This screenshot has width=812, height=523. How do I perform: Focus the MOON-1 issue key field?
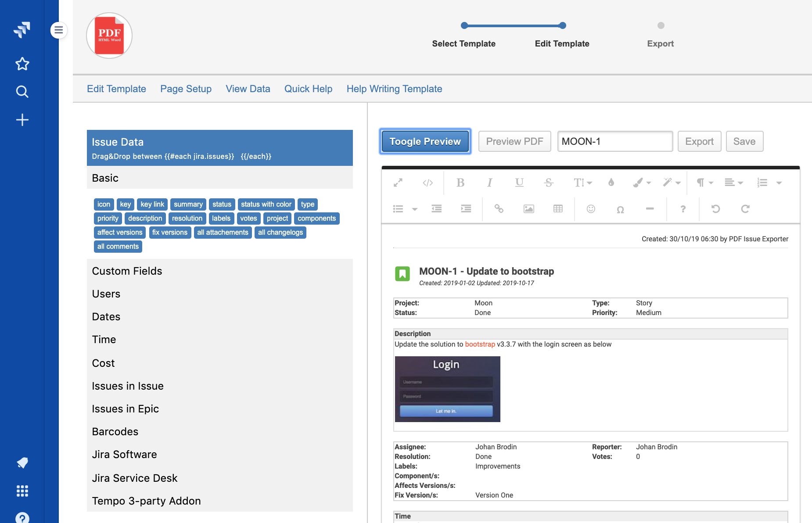pyautogui.click(x=615, y=141)
